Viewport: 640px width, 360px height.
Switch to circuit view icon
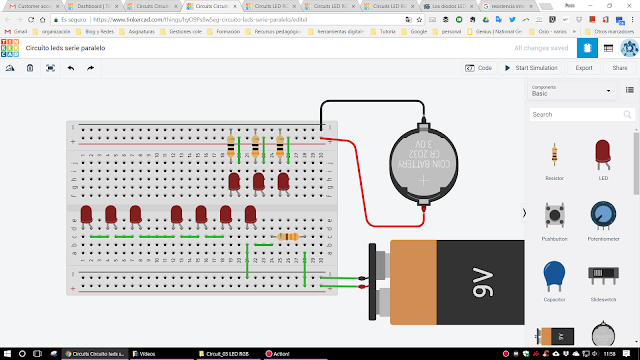click(x=587, y=48)
